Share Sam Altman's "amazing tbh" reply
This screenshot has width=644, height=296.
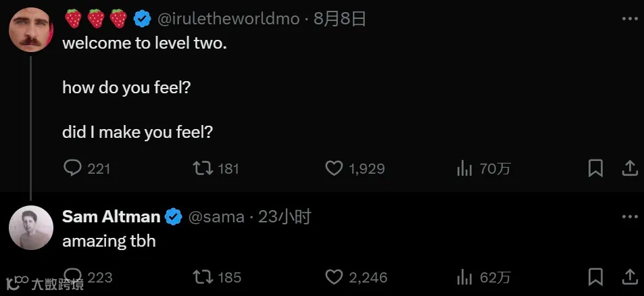(x=629, y=276)
